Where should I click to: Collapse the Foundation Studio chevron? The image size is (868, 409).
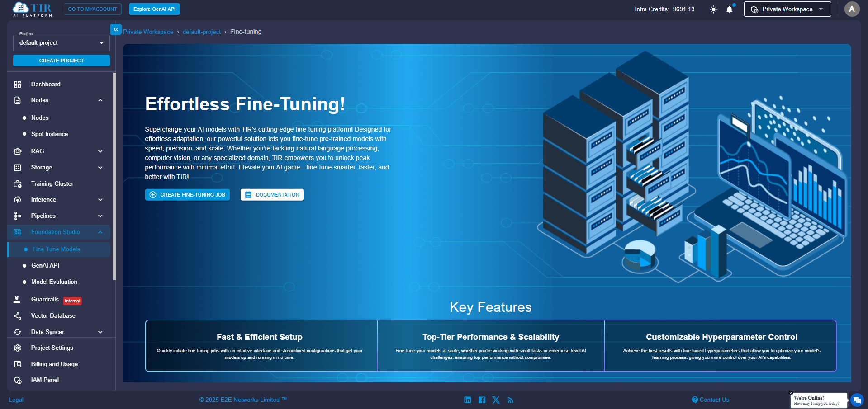(100, 232)
